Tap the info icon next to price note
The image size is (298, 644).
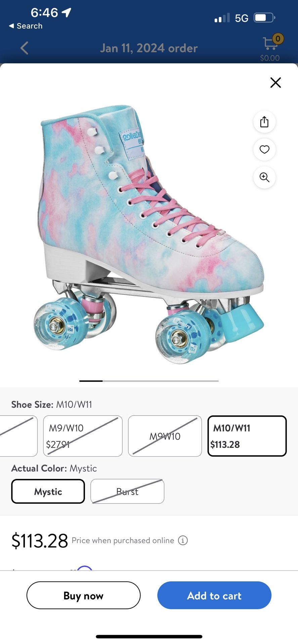[183, 540]
